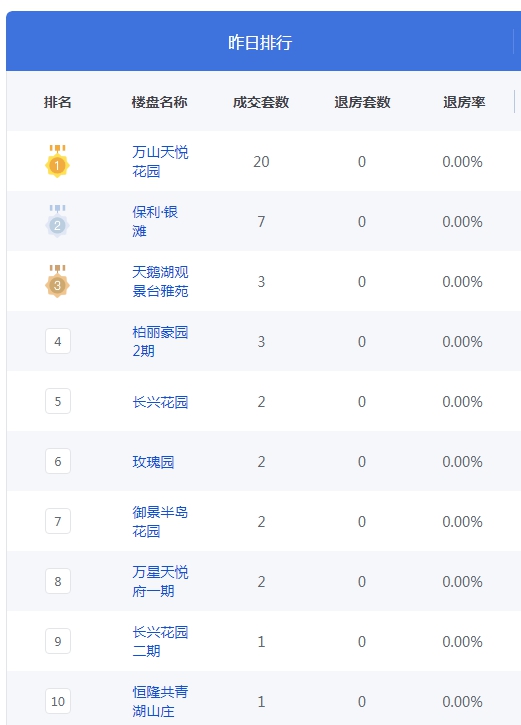Select the rank 7 number badge

58,521
